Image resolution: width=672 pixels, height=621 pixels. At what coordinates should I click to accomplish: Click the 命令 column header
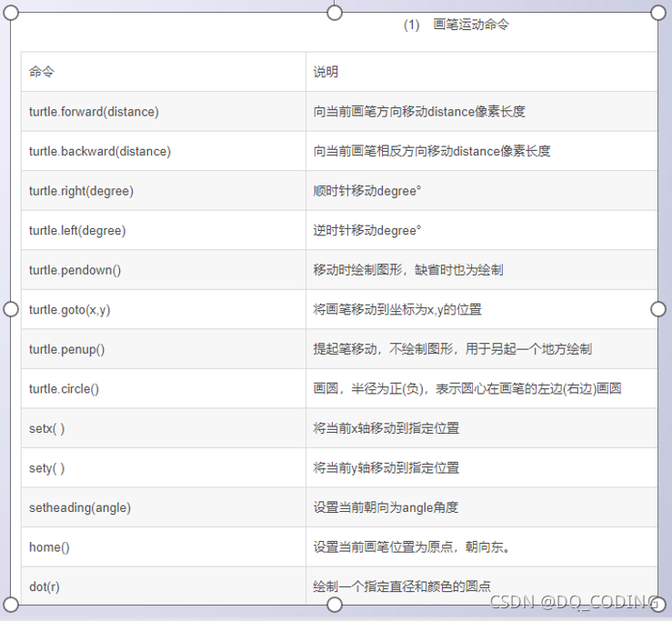(164, 72)
